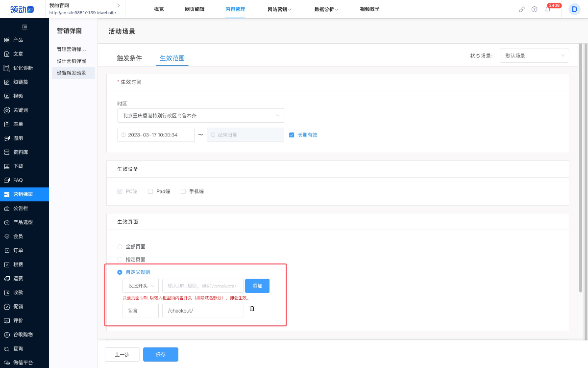This screenshot has height=368, width=588.
Task: Click the link icon in top bar
Action: coord(522,9)
